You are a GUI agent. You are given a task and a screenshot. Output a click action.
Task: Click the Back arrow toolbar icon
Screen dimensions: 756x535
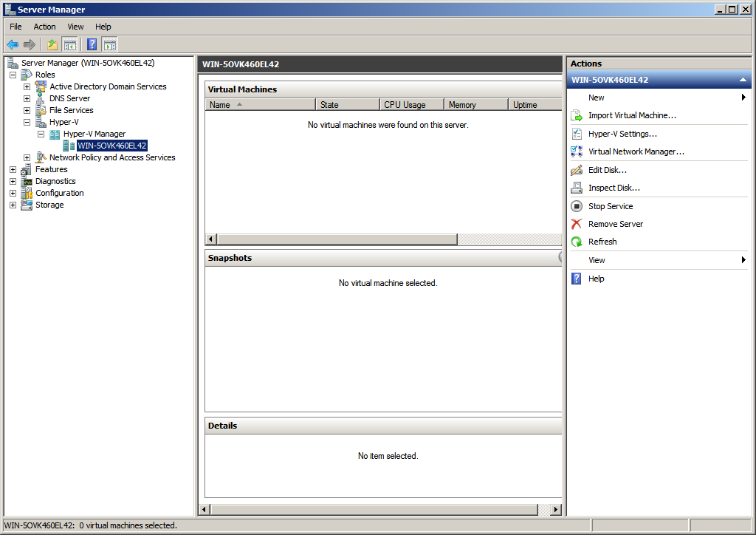(13, 45)
